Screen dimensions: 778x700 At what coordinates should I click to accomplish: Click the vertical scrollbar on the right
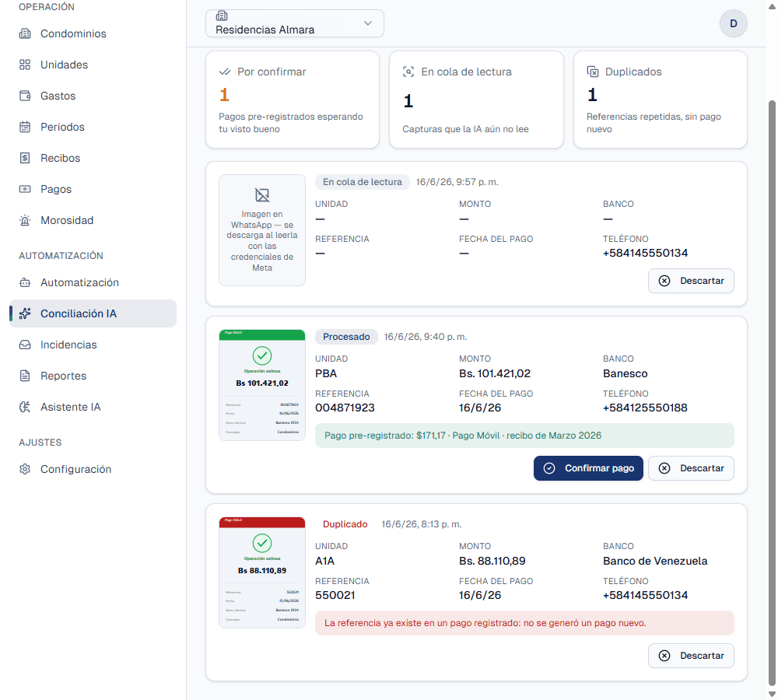point(772,392)
